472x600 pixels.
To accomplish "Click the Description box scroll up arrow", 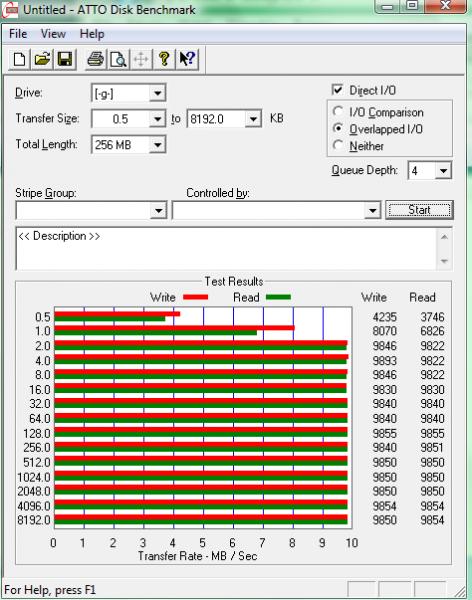I will pyautogui.click(x=444, y=237).
